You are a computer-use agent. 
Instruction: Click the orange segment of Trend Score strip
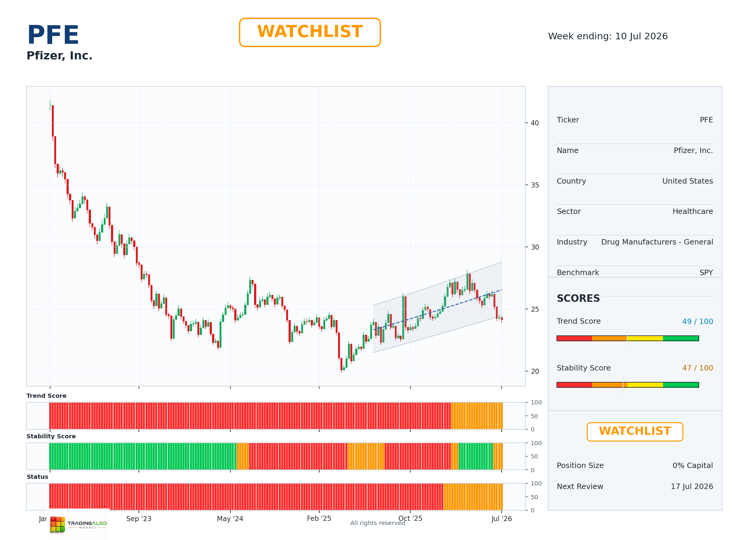(477, 415)
